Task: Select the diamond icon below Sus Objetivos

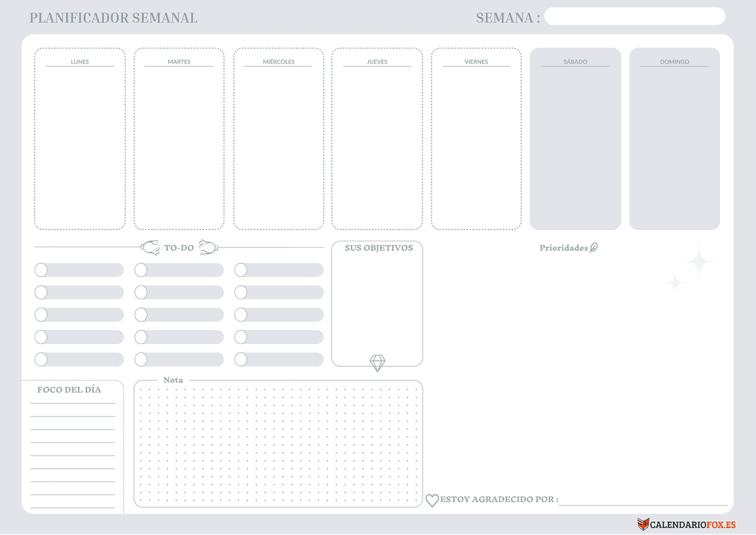Action: pos(377,363)
